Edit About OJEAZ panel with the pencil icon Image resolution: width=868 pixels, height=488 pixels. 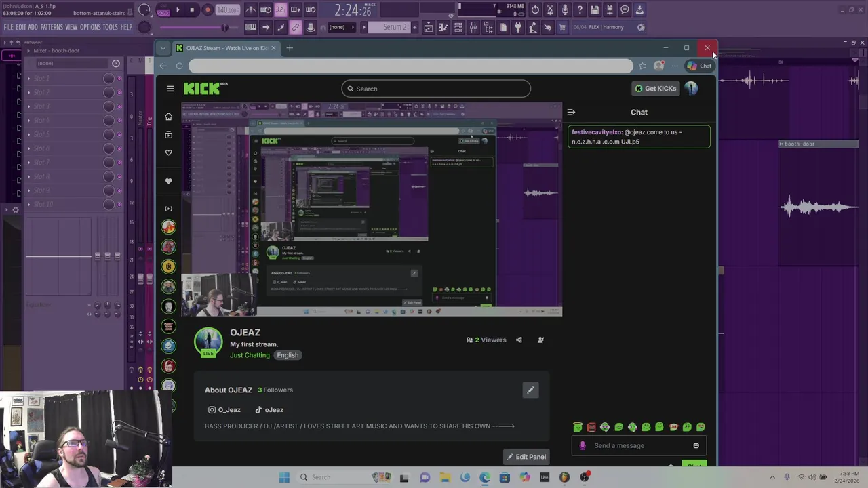(530, 390)
